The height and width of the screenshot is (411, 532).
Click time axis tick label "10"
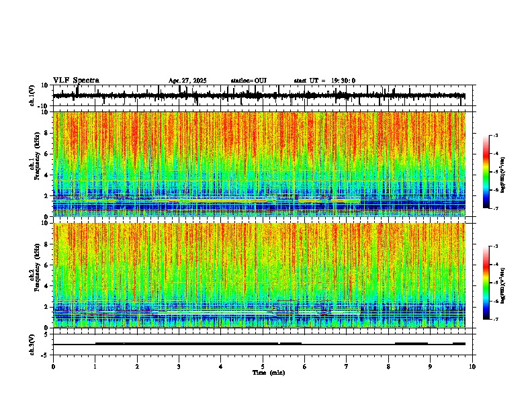pyautogui.click(x=472, y=367)
